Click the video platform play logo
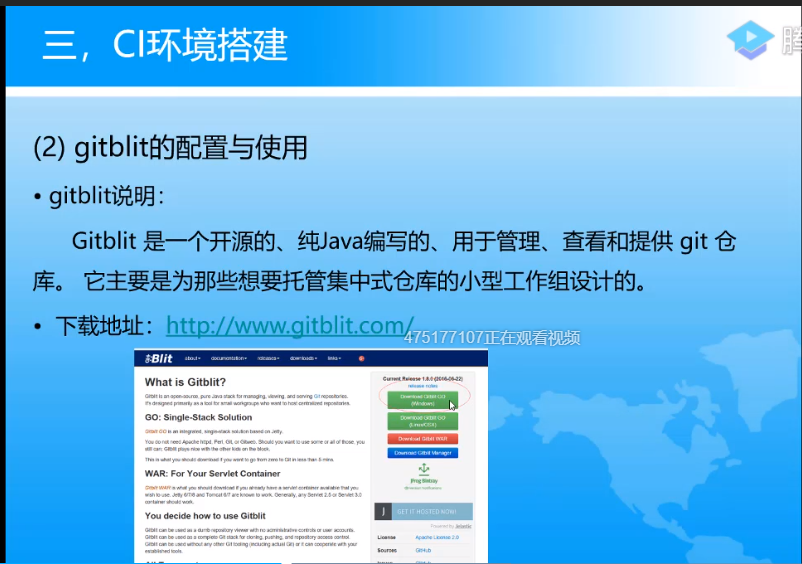802x564 pixels. (x=750, y=39)
